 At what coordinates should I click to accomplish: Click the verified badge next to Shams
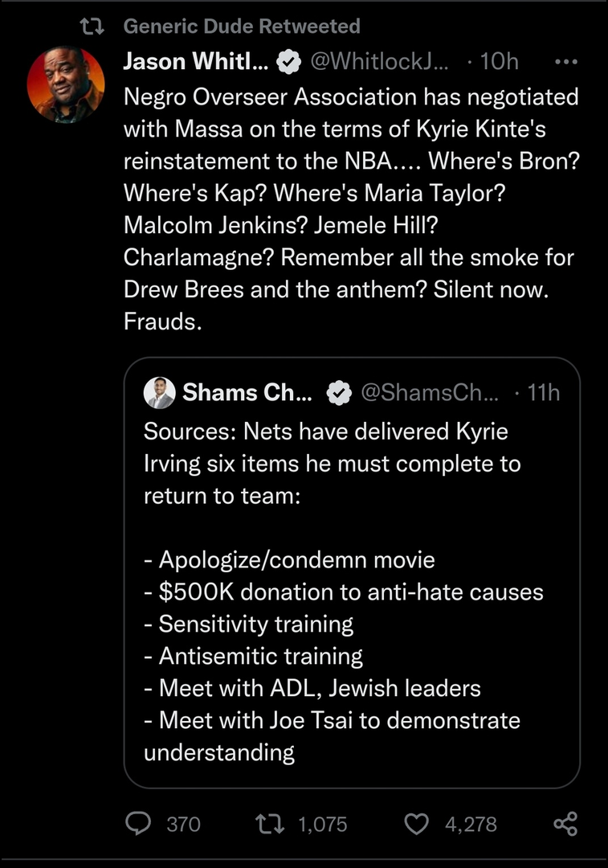click(339, 393)
